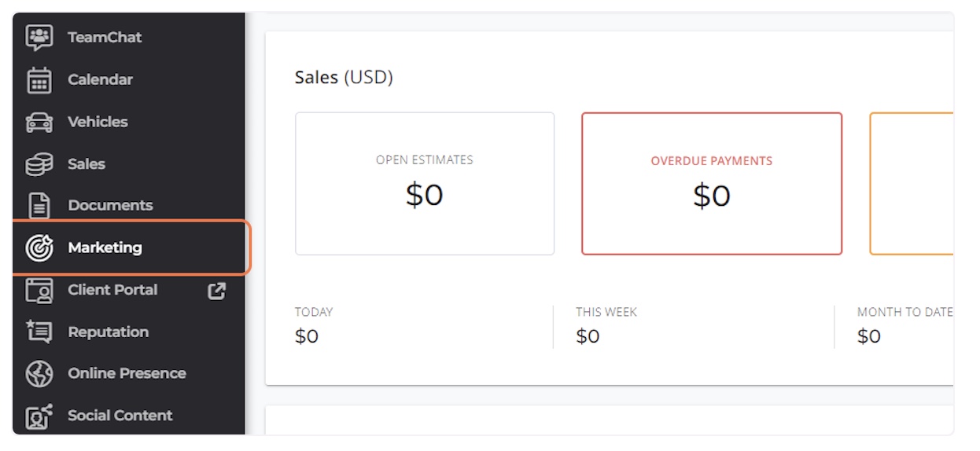Select the Overdue Payments card

[712, 184]
